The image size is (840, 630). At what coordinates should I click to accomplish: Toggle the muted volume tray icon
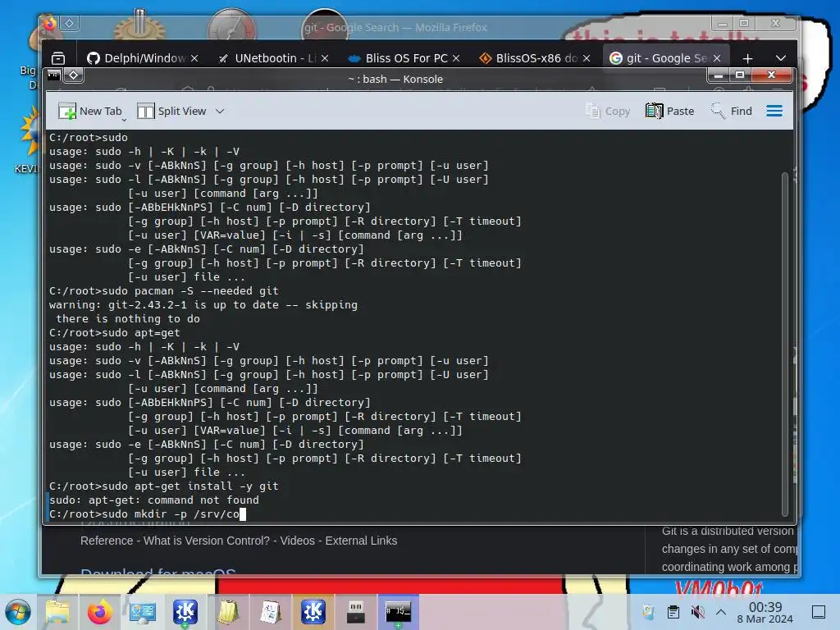pyautogui.click(x=697, y=612)
